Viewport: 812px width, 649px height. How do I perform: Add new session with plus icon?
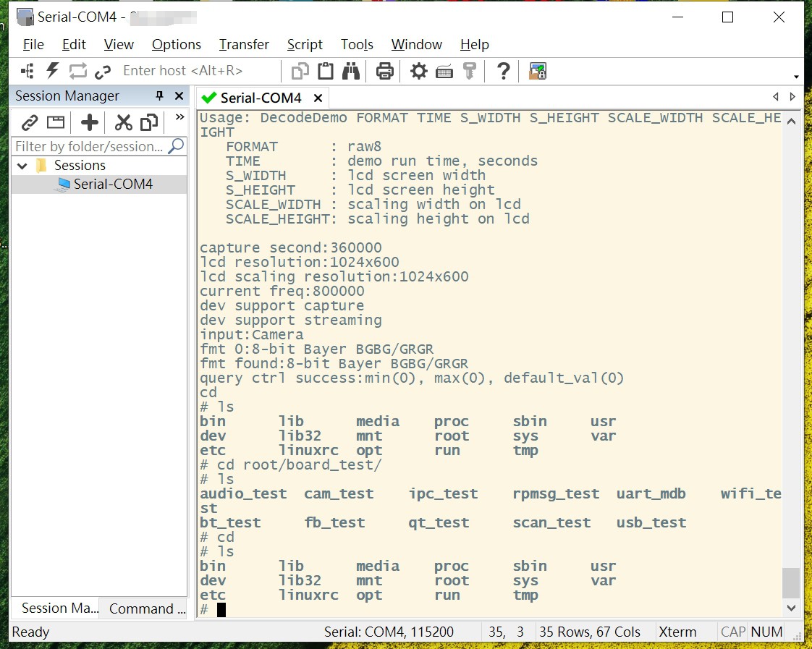click(x=89, y=122)
